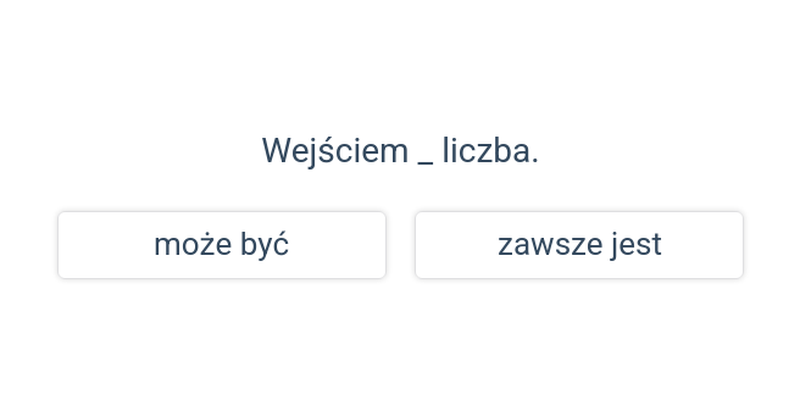Click the word "być" on the left button
This screenshot has width=800, height=400.
point(265,245)
